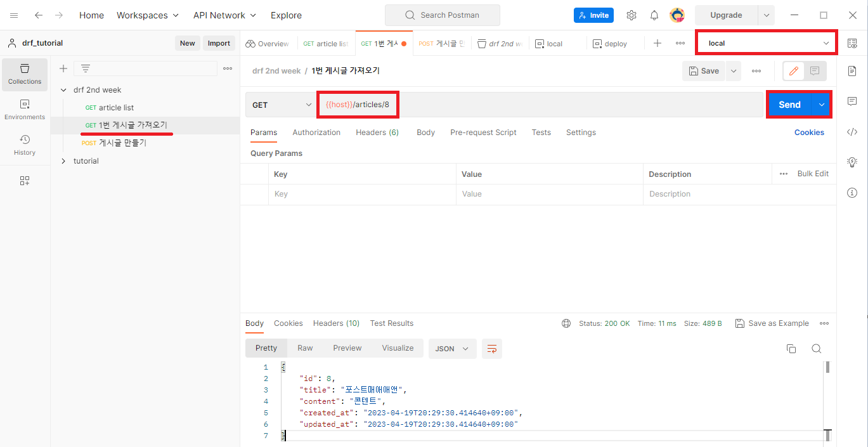
Task: Open Environments in the sidebar
Action: coord(25,110)
